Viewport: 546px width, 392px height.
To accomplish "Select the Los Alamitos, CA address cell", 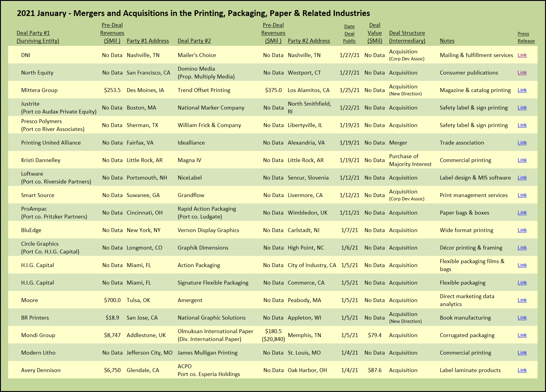I will (x=309, y=90).
